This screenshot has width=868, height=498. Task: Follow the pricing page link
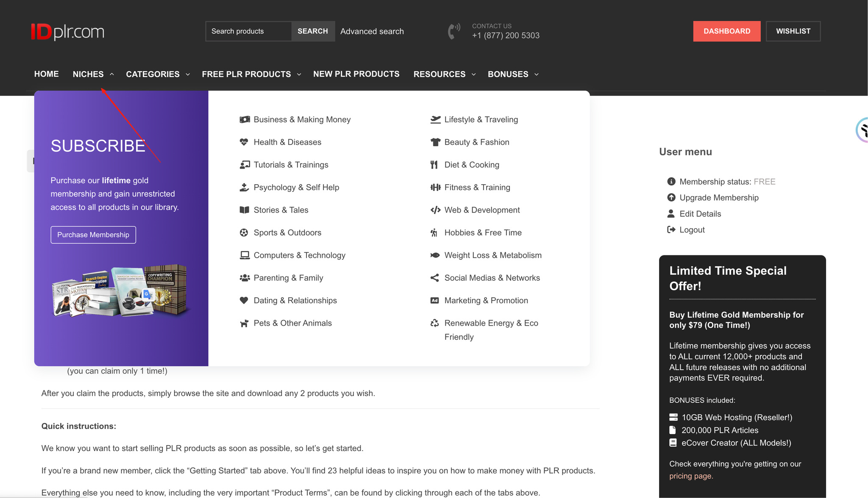tap(691, 476)
